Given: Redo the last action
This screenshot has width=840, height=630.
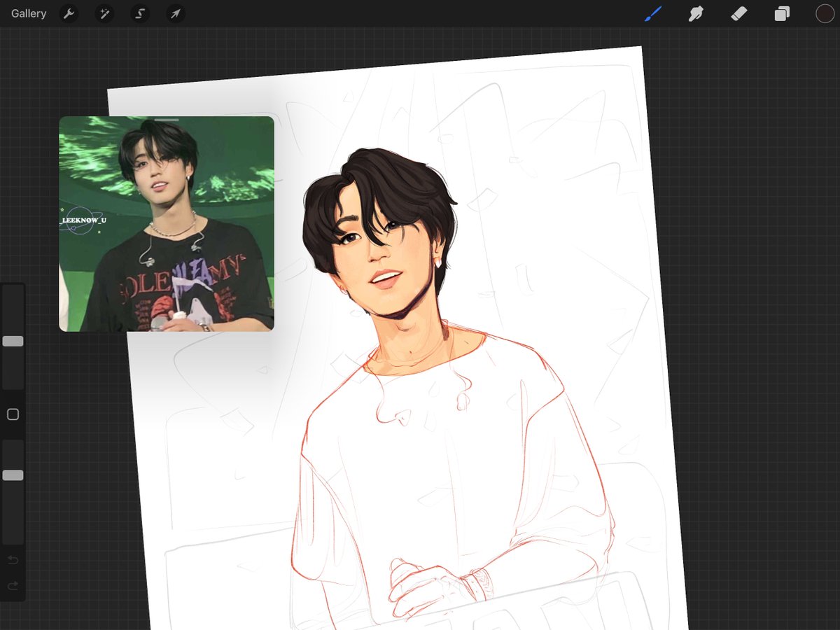Looking at the screenshot, I should tap(13, 586).
